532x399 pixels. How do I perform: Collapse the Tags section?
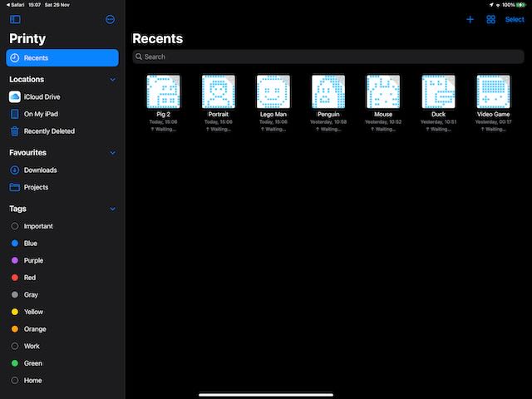coord(113,209)
